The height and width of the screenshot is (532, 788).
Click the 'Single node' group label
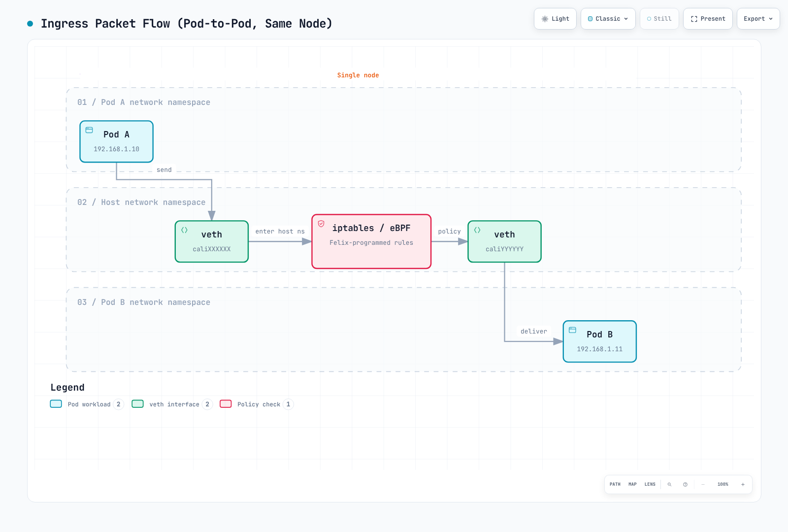point(358,75)
